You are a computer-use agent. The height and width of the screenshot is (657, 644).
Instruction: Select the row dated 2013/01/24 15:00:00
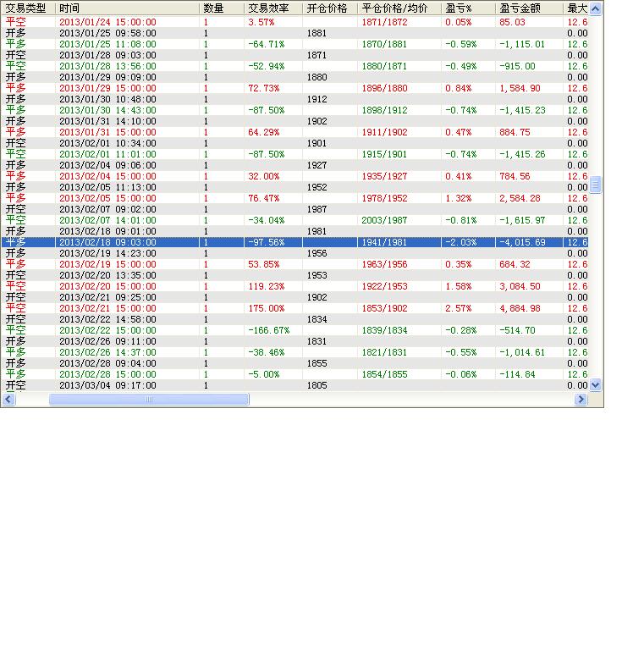tap(294, 22)
